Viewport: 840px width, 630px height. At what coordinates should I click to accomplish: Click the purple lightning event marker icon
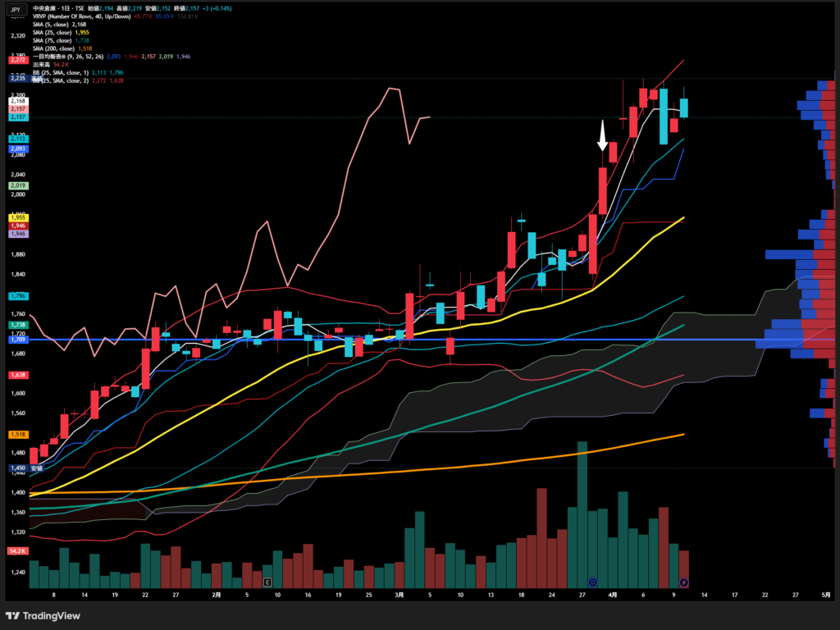click(x=683, y=582)
